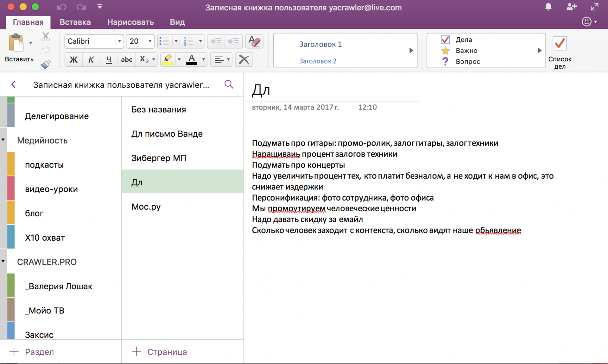Increase indent of paragraph

[234, 41]
